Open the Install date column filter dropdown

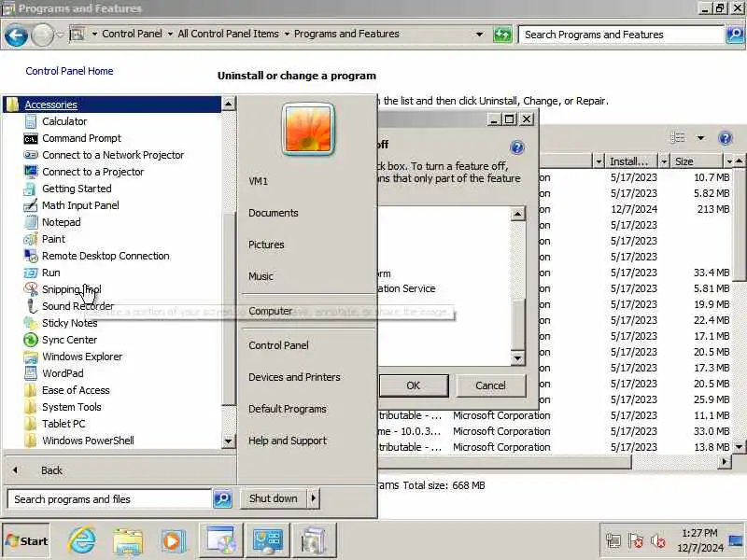click(x=664, y=161)
